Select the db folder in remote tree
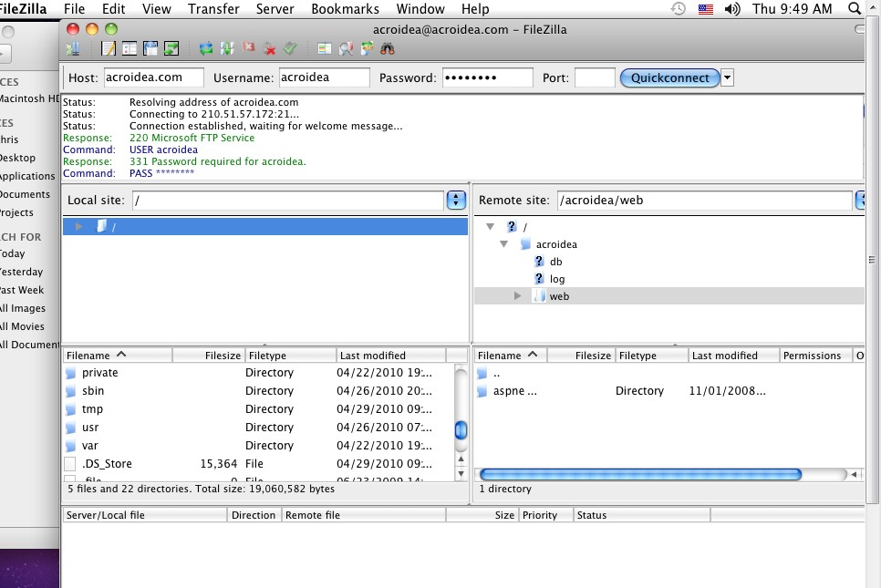 [x=555, y=261]
